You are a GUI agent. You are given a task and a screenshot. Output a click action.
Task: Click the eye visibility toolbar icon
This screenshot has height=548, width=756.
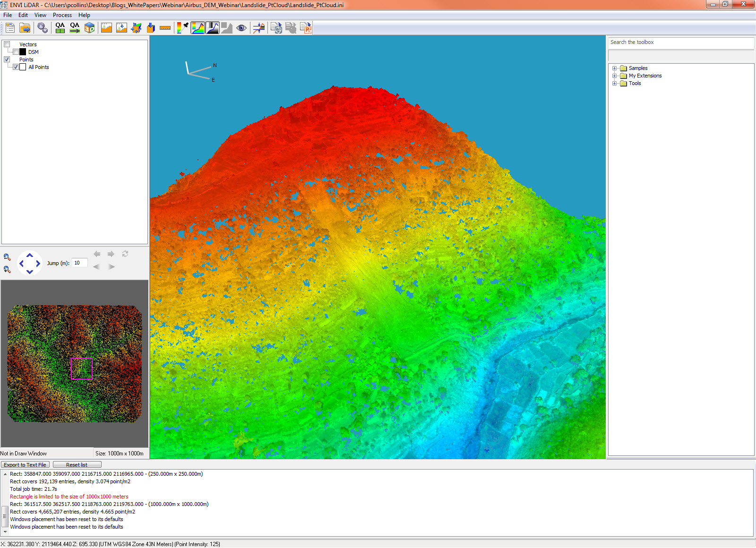coord(241,28)
